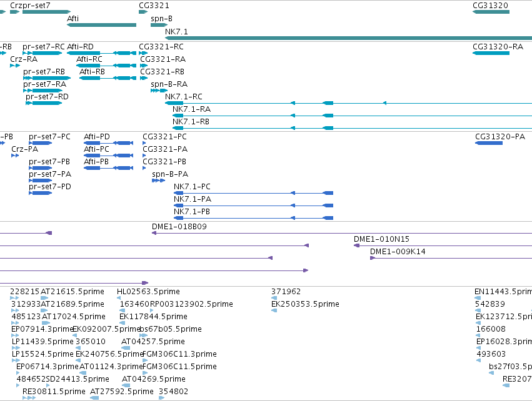This screenshot has width=532, height=401.
Task: Select the Afti-RB transcript label
Action: pos(92,72)
